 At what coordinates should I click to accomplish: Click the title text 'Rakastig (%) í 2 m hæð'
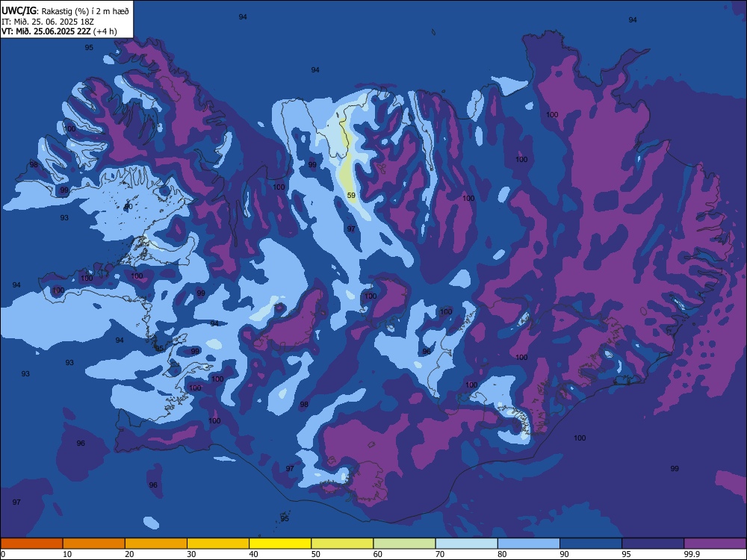[x=85, y=11]
